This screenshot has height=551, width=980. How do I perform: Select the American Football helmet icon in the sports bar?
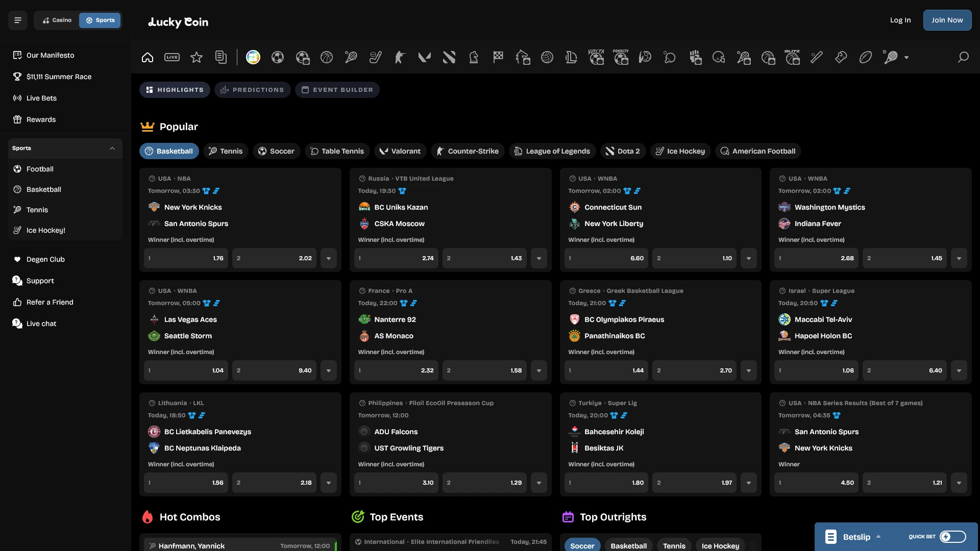pyautogui.click(x=719, y=57)
